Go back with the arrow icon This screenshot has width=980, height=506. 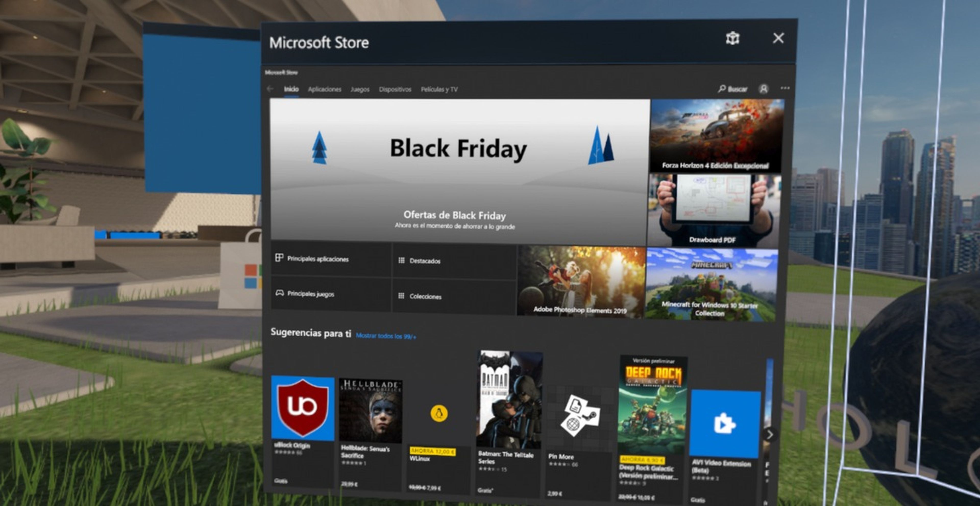point(270,89)
